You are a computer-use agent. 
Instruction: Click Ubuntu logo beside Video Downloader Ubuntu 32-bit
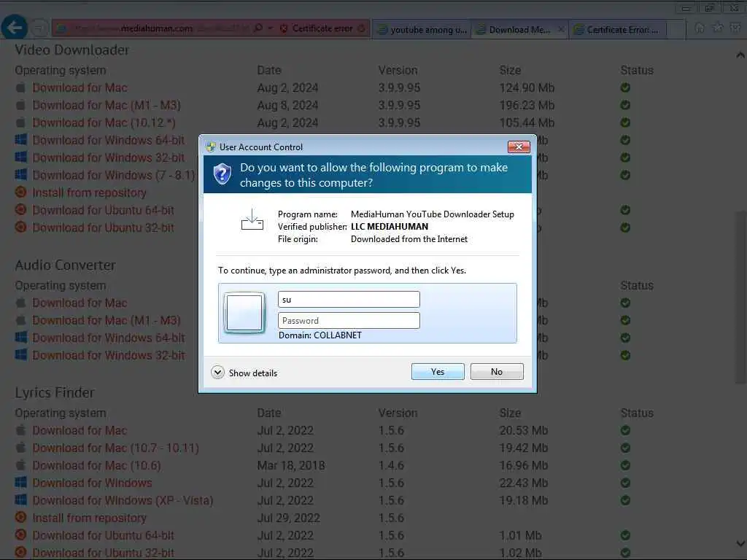(x=20, y=227)
